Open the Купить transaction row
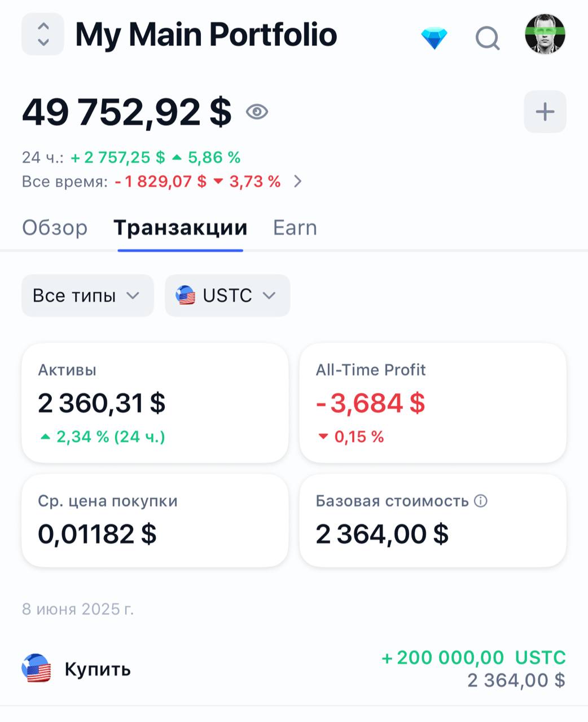The image size is (588, 722). coord(294,669)
